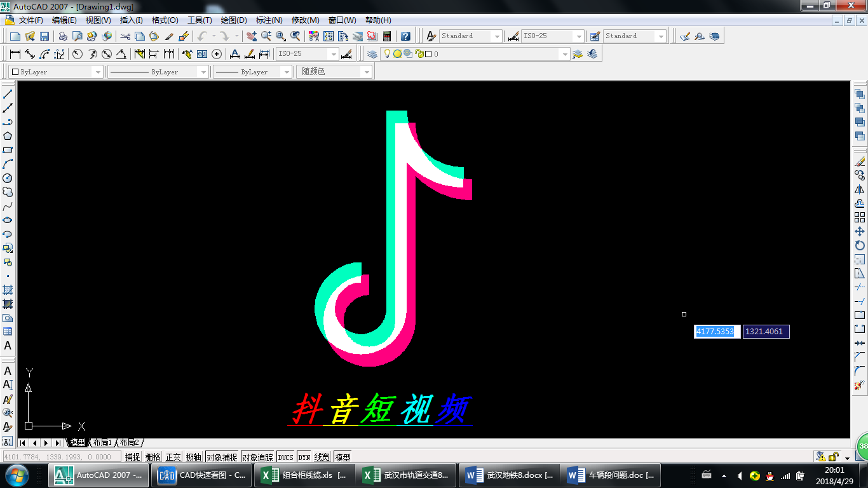Select the Angular dimension tool

pyautogui.click(x=121, y=54)
